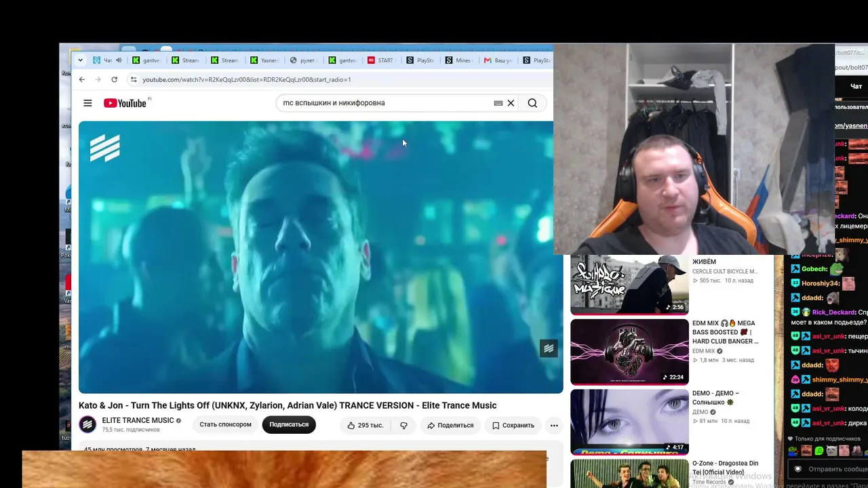
Task: Focus the youtube.com address bar URL
Action: click(x=246, y=79)
